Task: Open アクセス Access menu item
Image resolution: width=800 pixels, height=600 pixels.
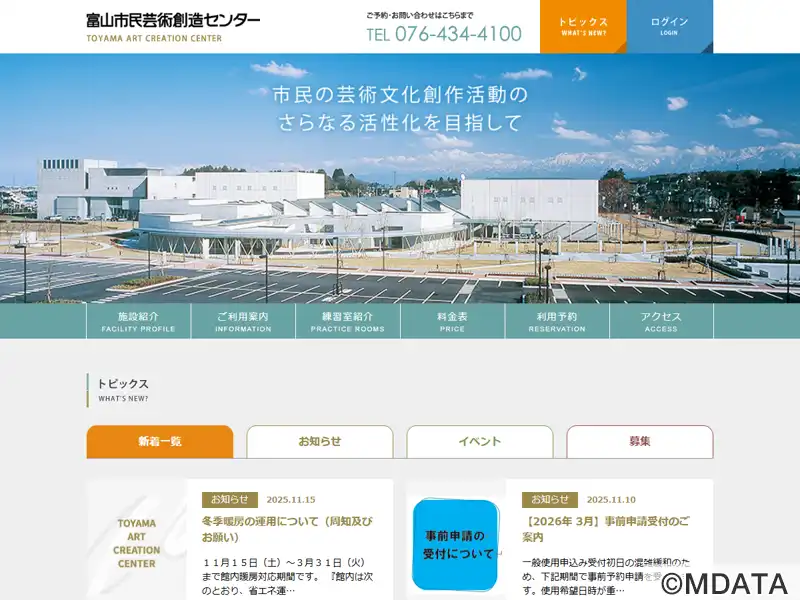Action: (x=661, y=321)
